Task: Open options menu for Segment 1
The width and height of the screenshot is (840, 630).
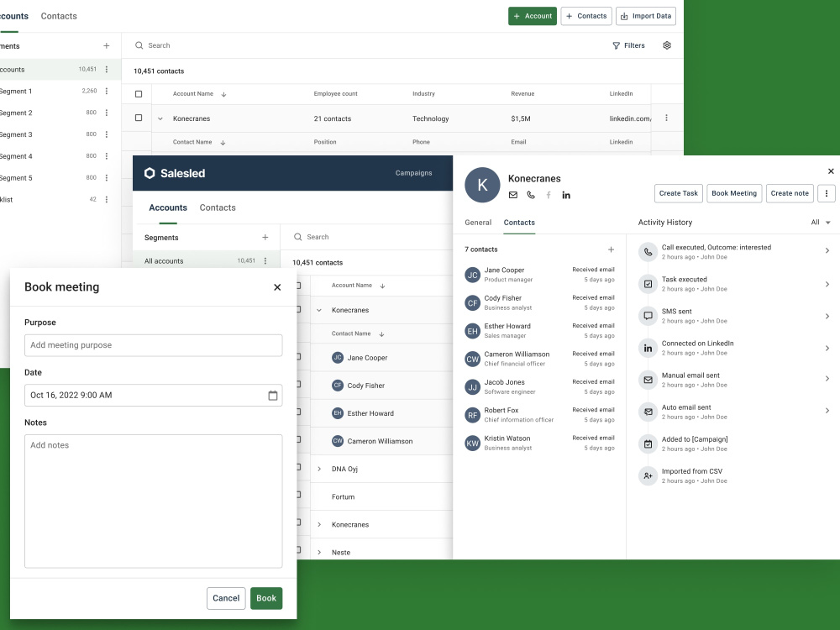Action: (107, 91)
